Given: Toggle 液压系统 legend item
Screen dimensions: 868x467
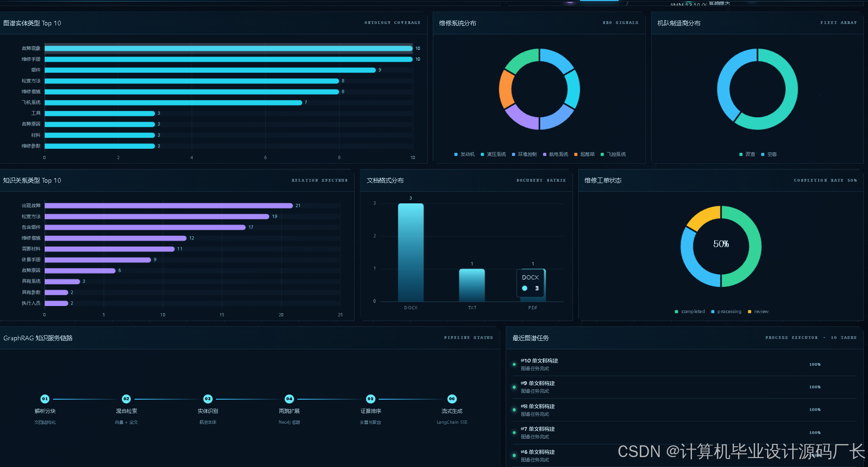Looking at the screenshot, I should 493,154.
